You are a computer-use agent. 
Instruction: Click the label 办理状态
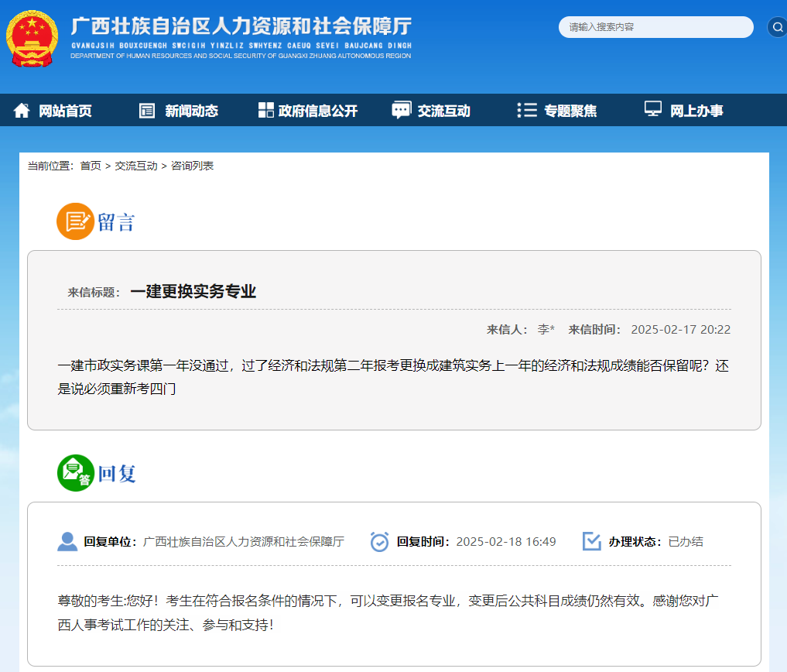[x=635, y=542]
